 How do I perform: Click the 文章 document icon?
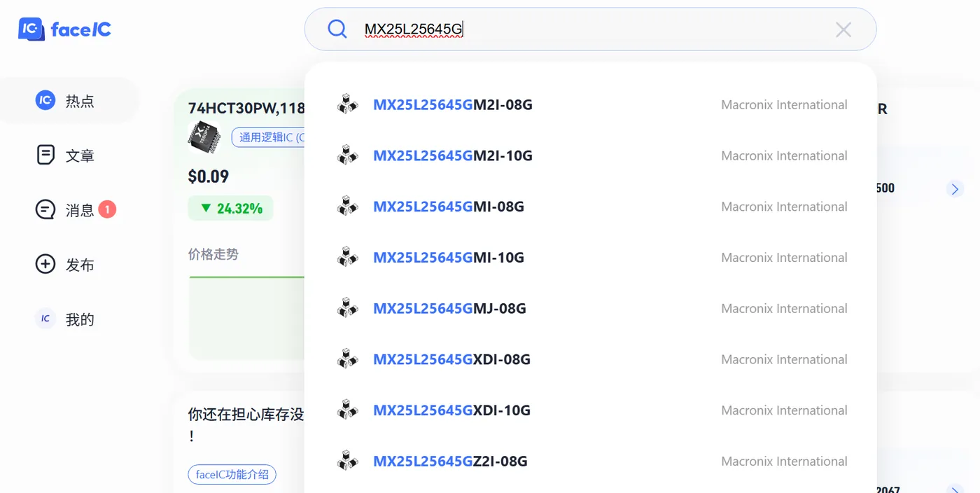(x=45, y=155)
